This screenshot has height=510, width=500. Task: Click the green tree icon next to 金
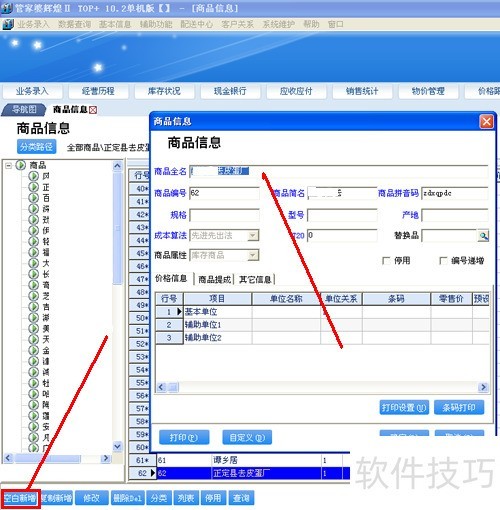pyautogui.click(x=33, y=350)
